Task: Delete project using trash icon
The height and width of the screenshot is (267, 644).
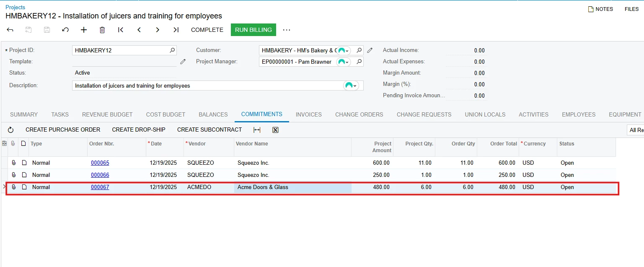Action: 102,30
